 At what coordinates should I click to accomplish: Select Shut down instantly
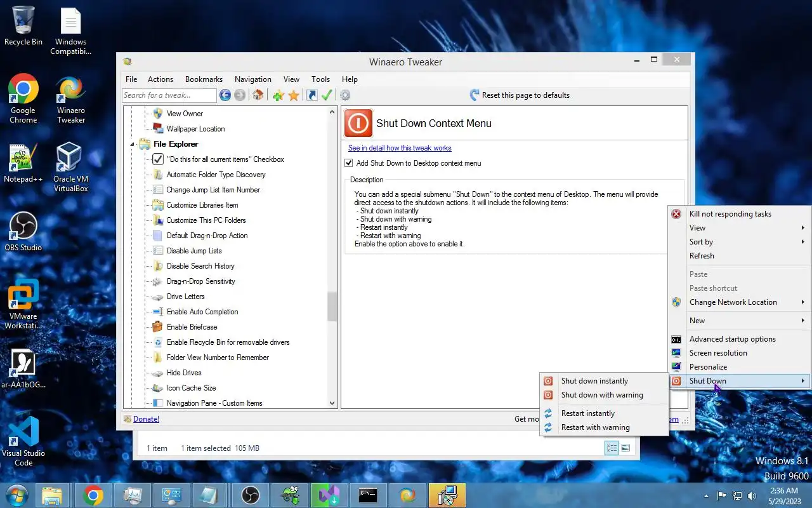604,381
